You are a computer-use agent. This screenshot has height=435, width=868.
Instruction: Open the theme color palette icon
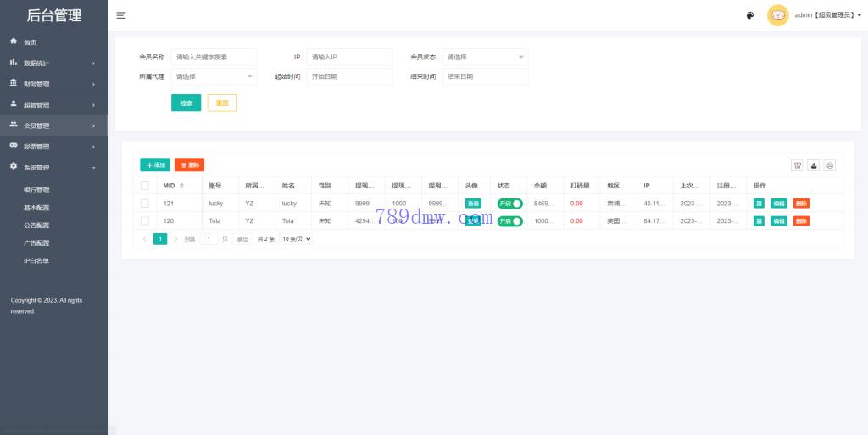click(750, 15)
